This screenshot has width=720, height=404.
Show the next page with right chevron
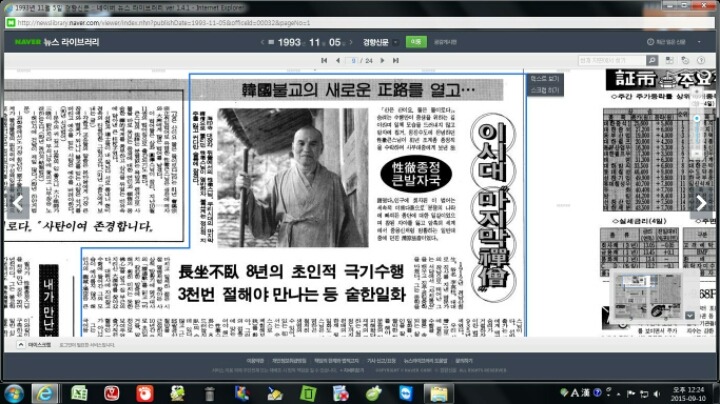click(701, 202)
